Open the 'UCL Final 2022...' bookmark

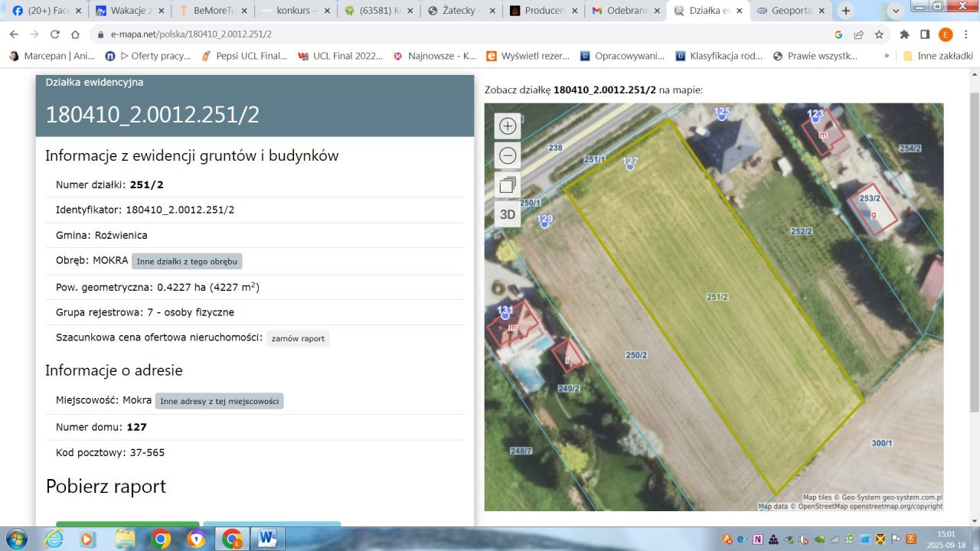[x=341, y=56]
